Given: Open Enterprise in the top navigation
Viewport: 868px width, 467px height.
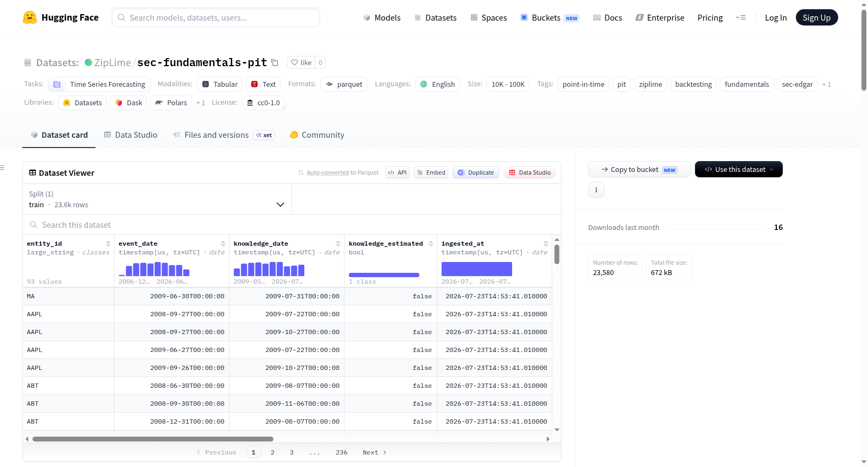Looking at the screenshot, I should point(660,18).
